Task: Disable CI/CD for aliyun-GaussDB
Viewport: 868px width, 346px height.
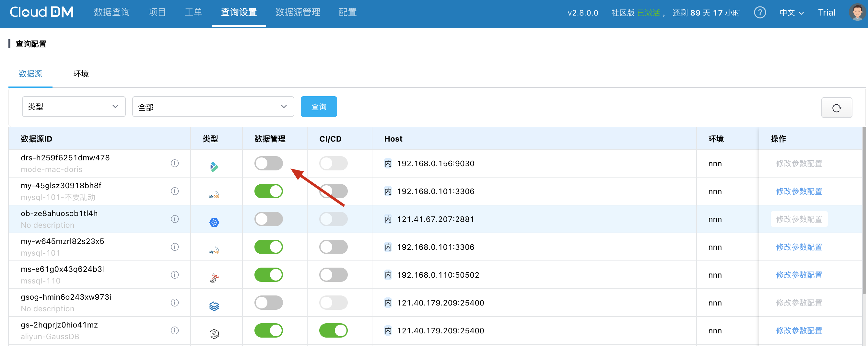Action: (x=333, y=330)
